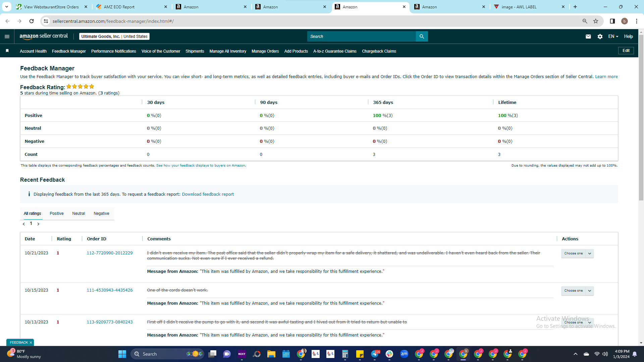Click See how your feedback displays link

click(x=201, y=166)
